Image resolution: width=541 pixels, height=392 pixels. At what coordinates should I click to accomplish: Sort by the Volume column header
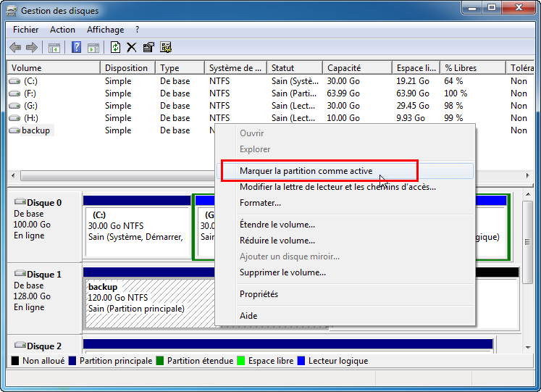point(54,68)
